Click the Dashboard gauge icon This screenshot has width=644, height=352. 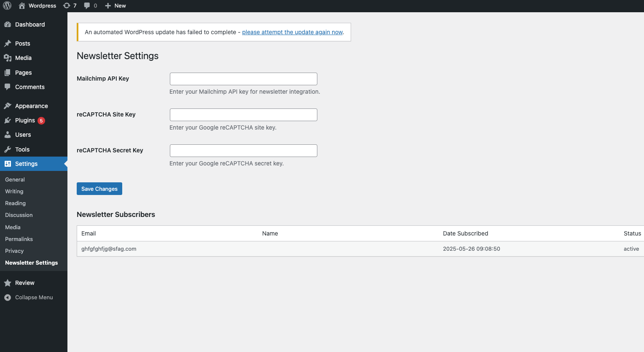click(8, 24)
